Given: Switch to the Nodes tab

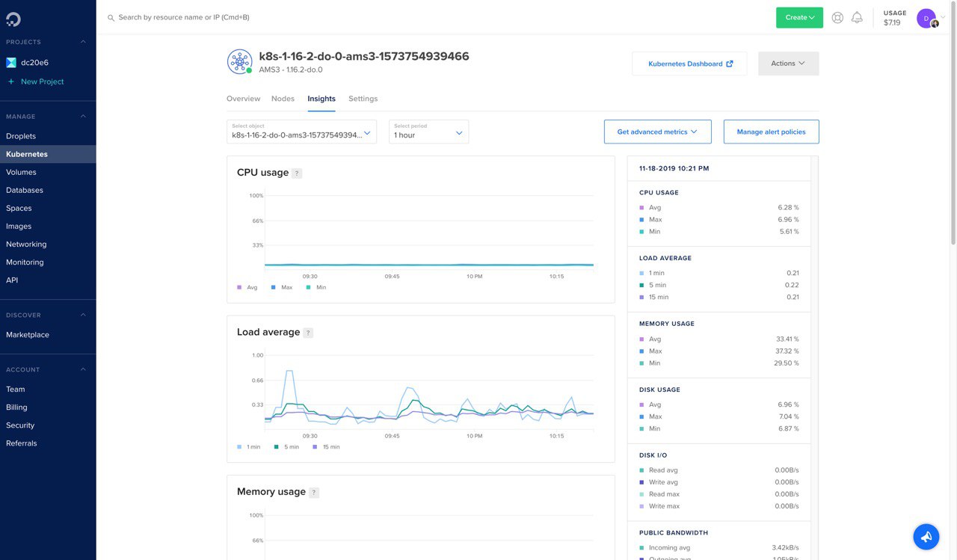Looking at the screenshot, I should [x=283, y=99].
